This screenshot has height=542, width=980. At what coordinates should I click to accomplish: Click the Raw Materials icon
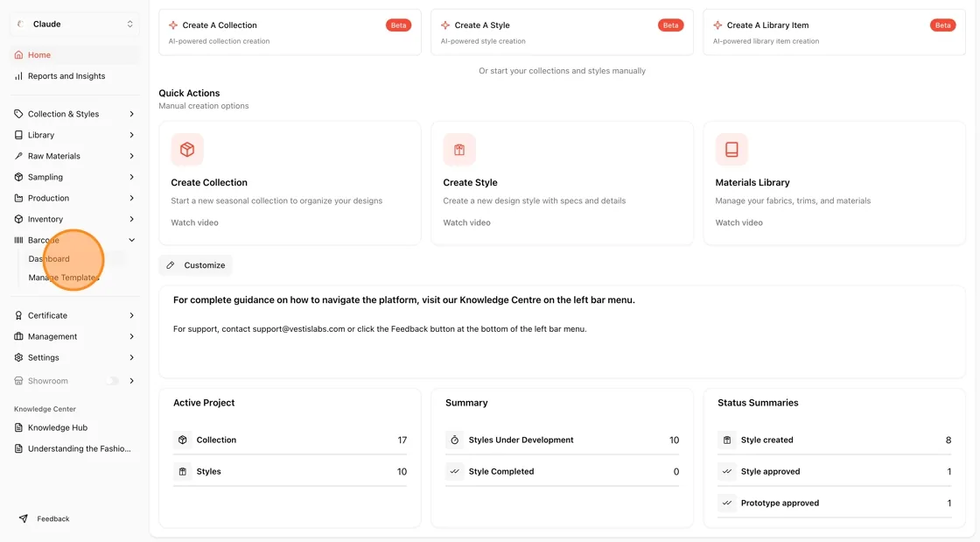tap(18, 156)
